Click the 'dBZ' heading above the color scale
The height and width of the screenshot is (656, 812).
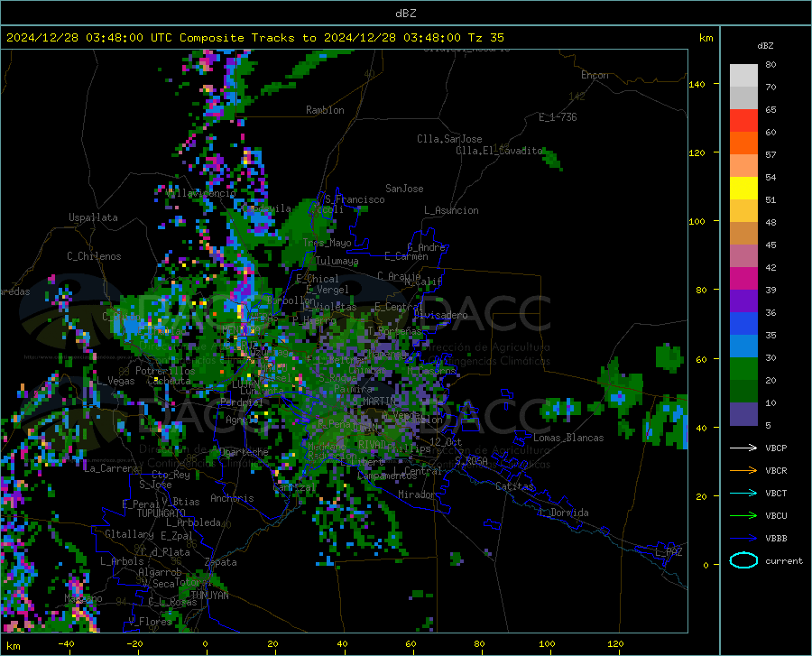point(765,45)
